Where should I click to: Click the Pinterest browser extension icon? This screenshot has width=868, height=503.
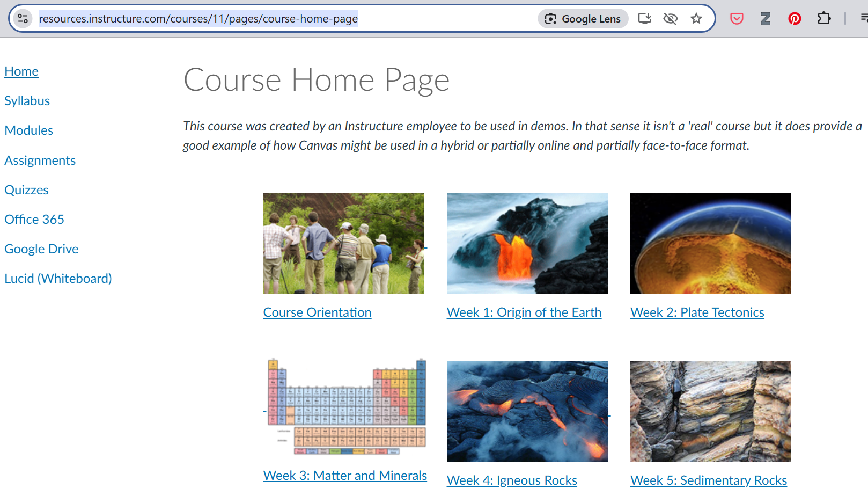tap(795, 18)
